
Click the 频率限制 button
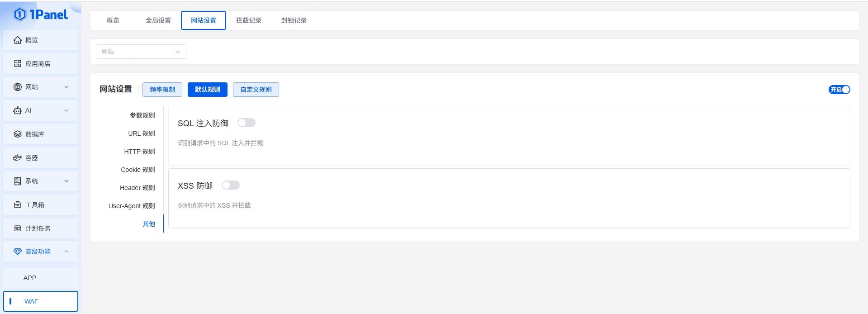coord(162,90)
